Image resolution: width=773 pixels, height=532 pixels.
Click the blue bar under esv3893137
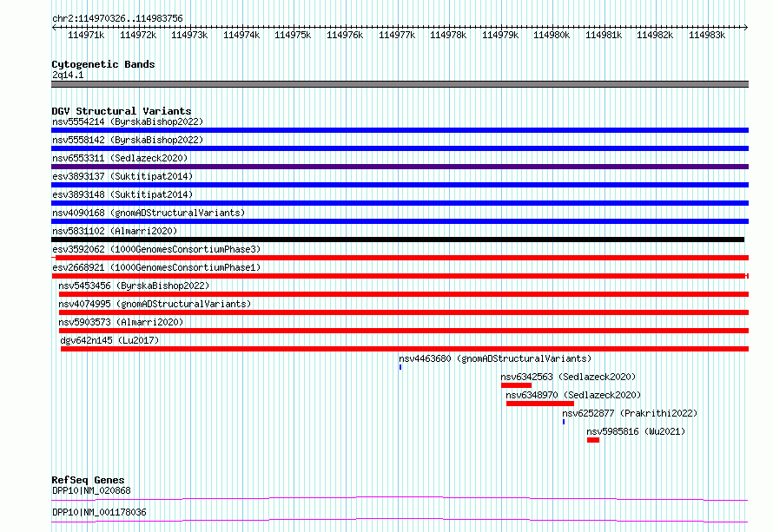coord(400,185)
